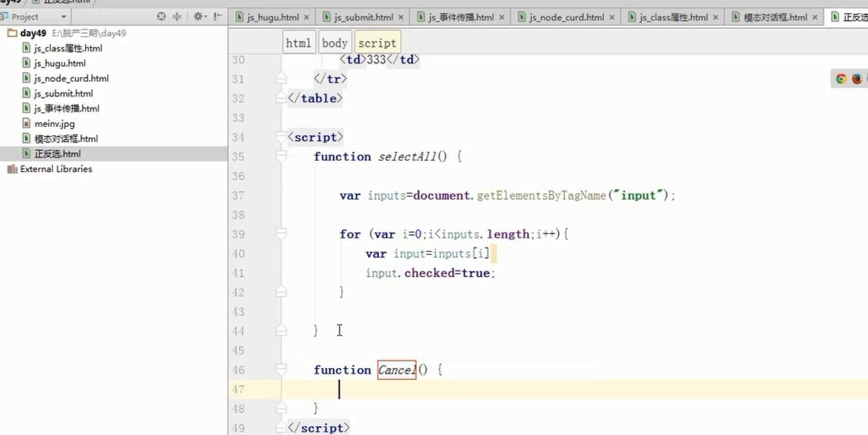Screen dimensions: 868x435
Task: Click the fold end marker on line 44
Action: [281, 331]
